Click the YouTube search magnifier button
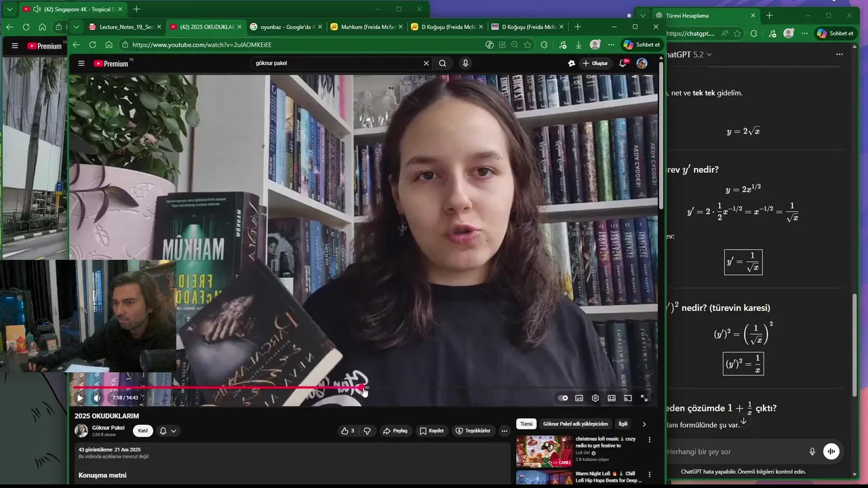 coord(443,63)
